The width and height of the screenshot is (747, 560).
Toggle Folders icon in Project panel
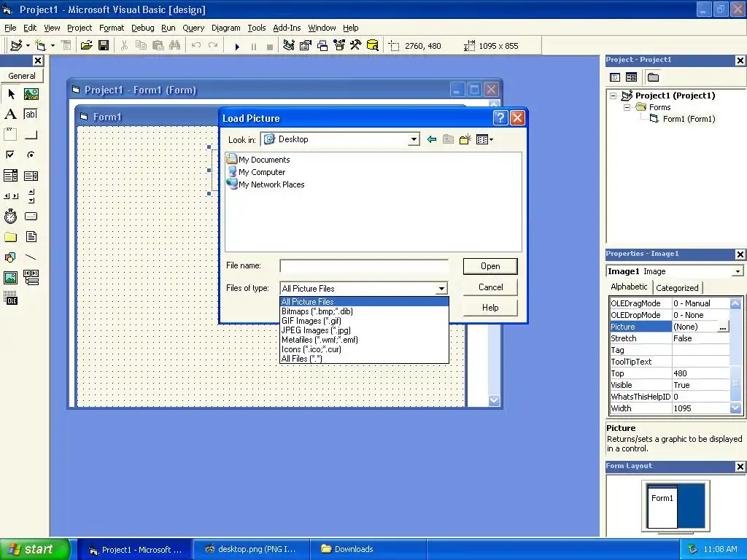653,77
